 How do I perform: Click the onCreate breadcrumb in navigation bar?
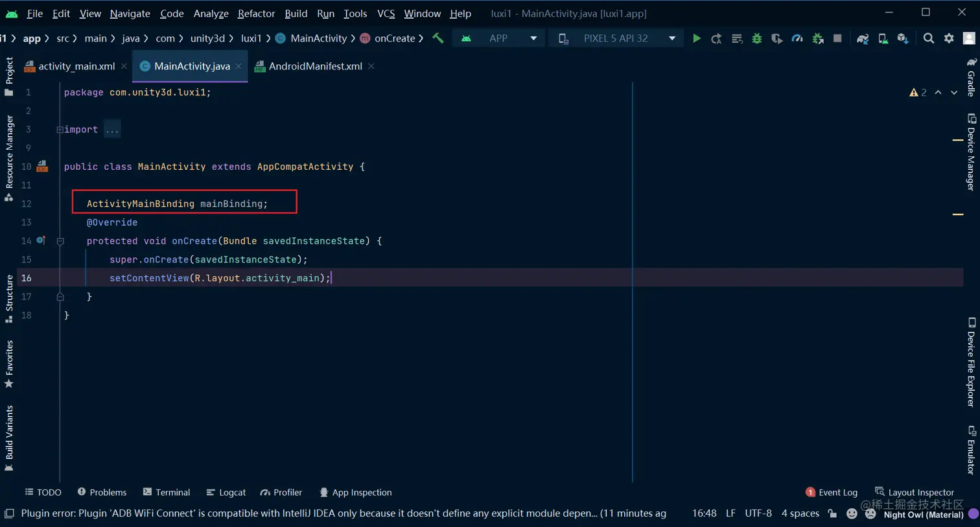pos(388,38)
